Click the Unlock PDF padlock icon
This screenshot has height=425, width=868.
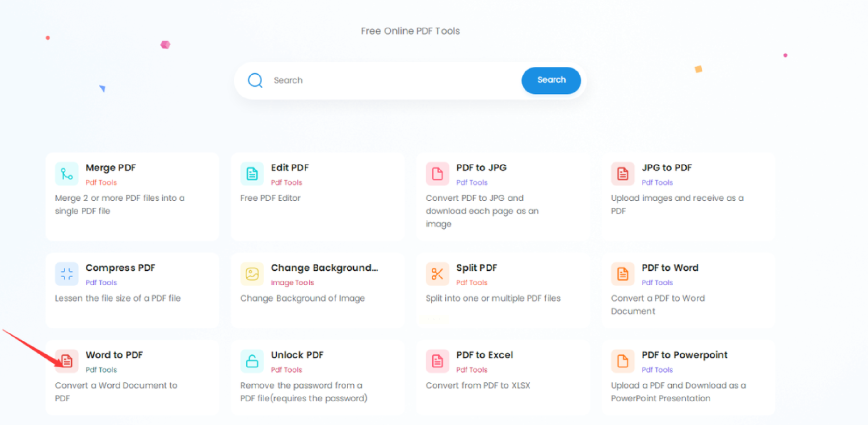pyautogui.click(x=252, y=361)
